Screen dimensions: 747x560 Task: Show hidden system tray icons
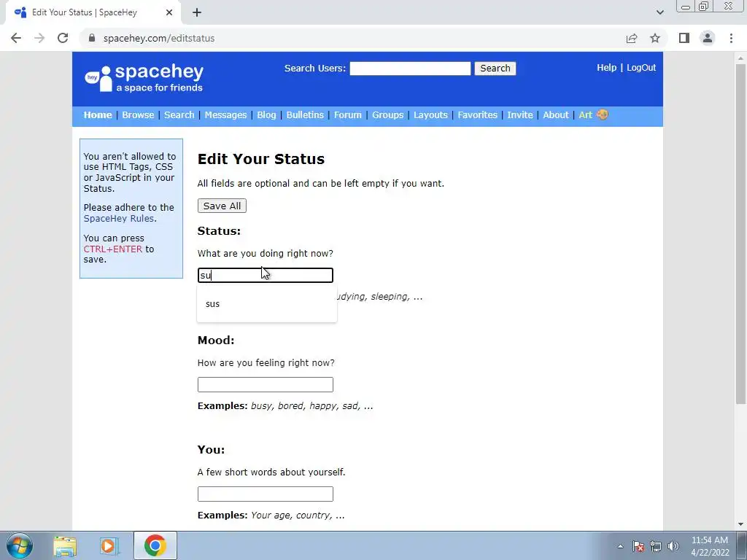pos(620,546)
